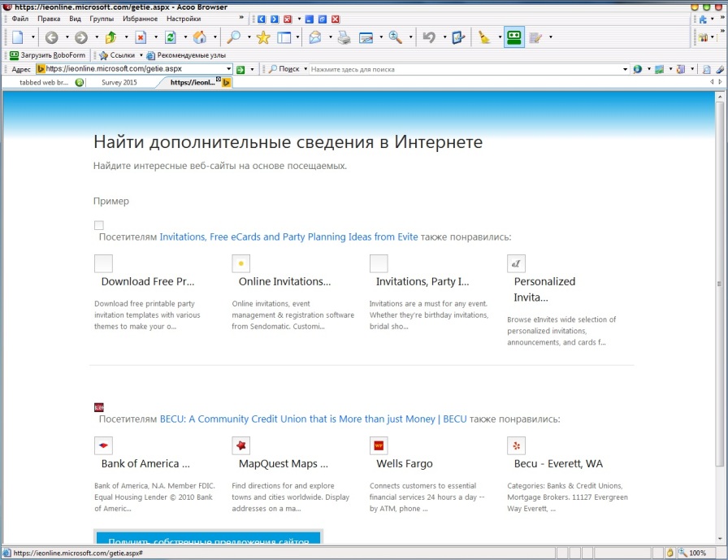Image resolution: width=728 pixels, height=560 pixels.
Task: Stop loading with the red X page icon
Action: coord(141,37)
